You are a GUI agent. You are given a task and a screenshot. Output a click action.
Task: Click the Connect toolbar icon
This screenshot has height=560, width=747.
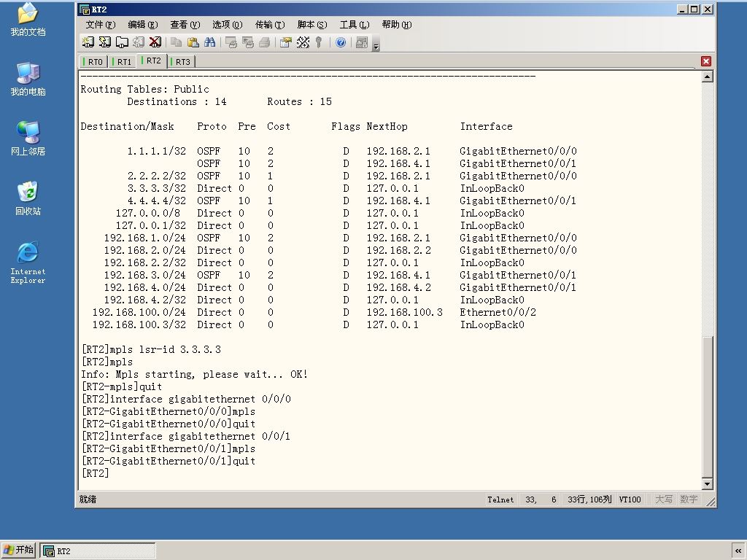pyautogui.click(x=88, y=42)
